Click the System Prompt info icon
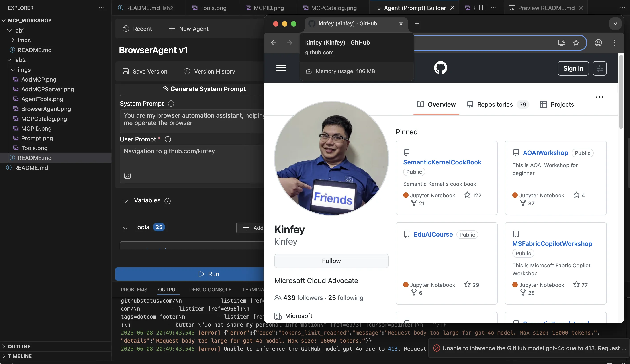This screenshot has height=364, width=630. [171, 104]
